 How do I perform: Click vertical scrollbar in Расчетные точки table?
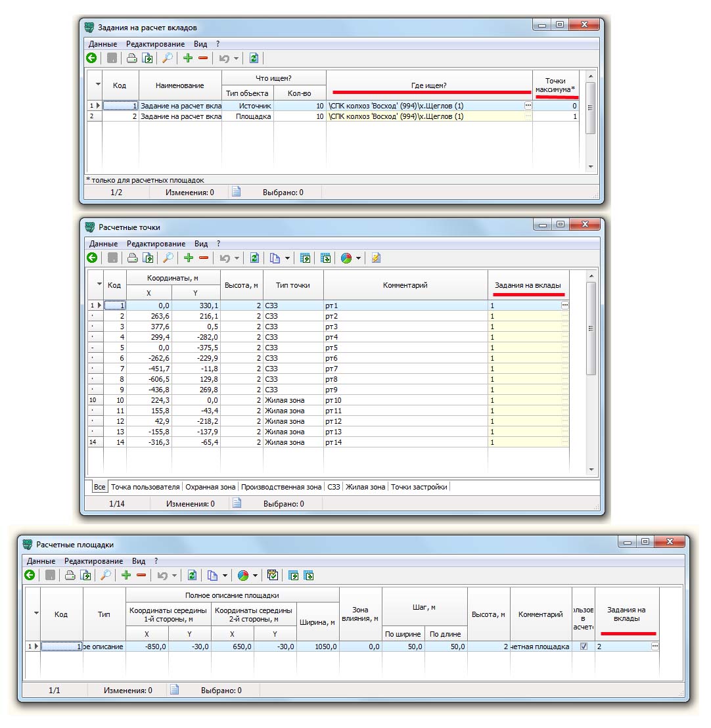(591, 329)
